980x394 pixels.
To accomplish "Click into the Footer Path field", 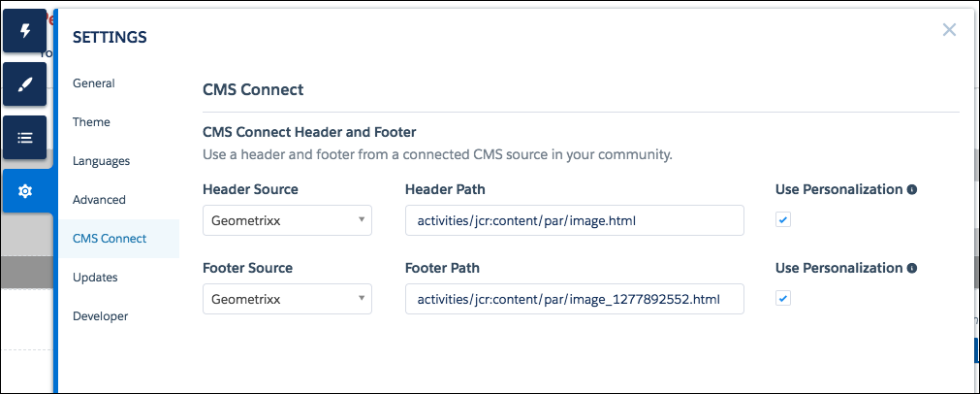I will (x=575, y=299).
